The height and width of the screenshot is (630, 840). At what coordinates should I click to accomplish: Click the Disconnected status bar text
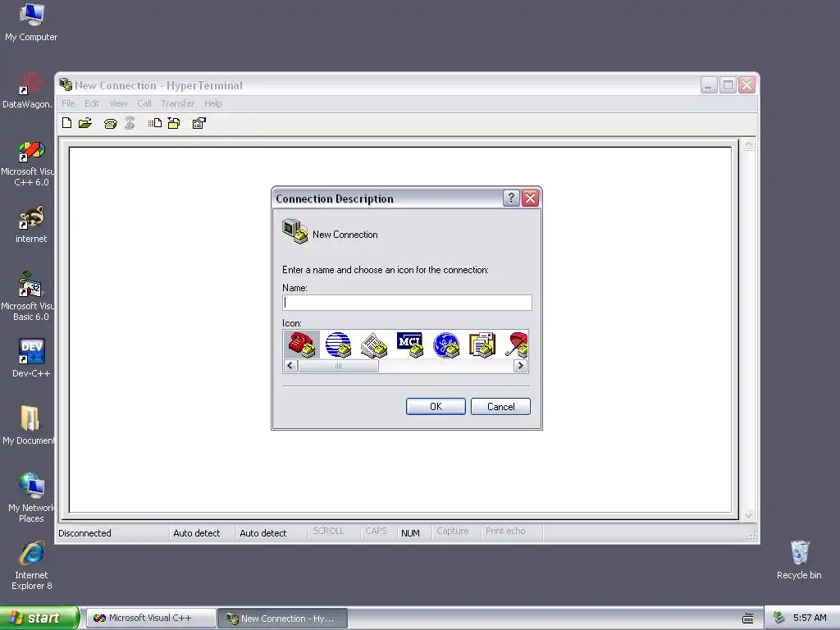(84, 533)
